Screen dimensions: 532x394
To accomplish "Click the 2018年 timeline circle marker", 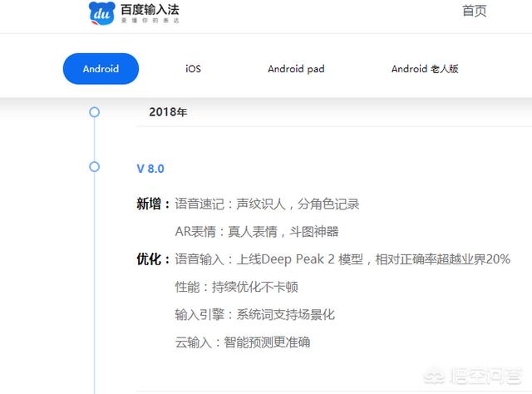I will point(94,112).
